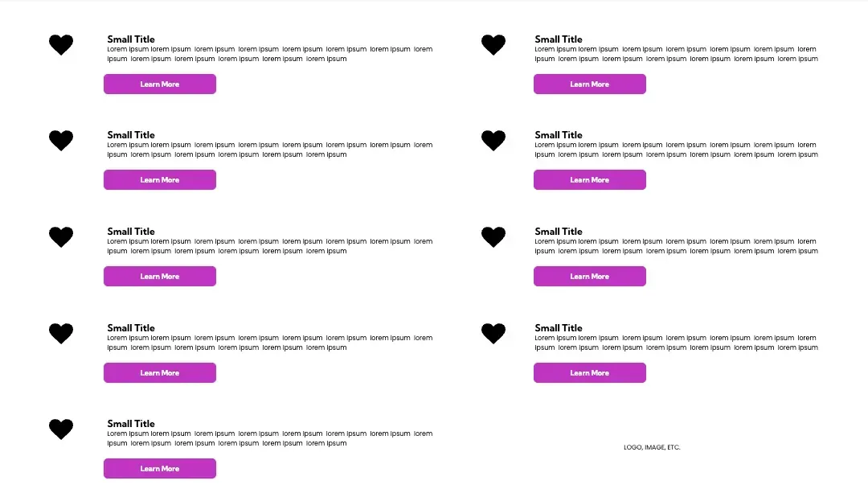Open Learn More in the second left row
The height and width of the screenshot is (493, 868).
160,180
